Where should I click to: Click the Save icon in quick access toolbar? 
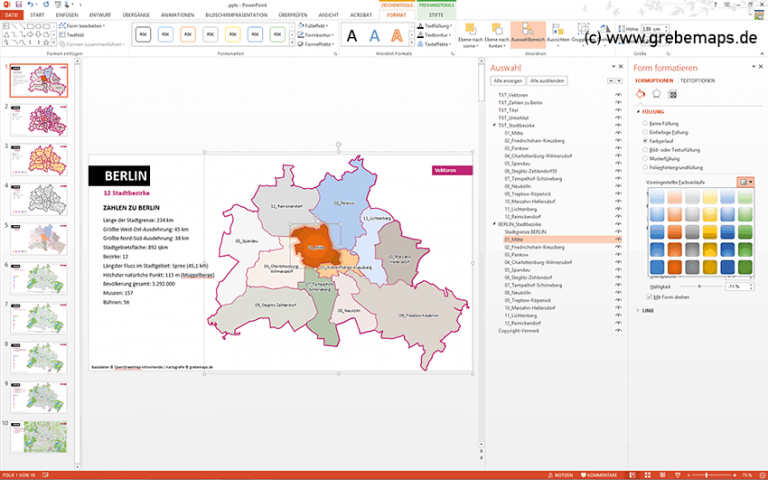tap(19, 4)
